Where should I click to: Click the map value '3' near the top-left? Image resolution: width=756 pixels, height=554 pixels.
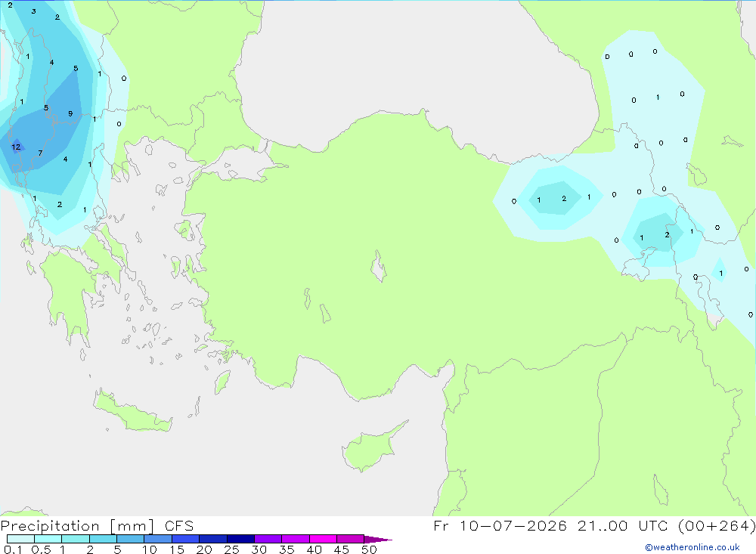[33, 11]
